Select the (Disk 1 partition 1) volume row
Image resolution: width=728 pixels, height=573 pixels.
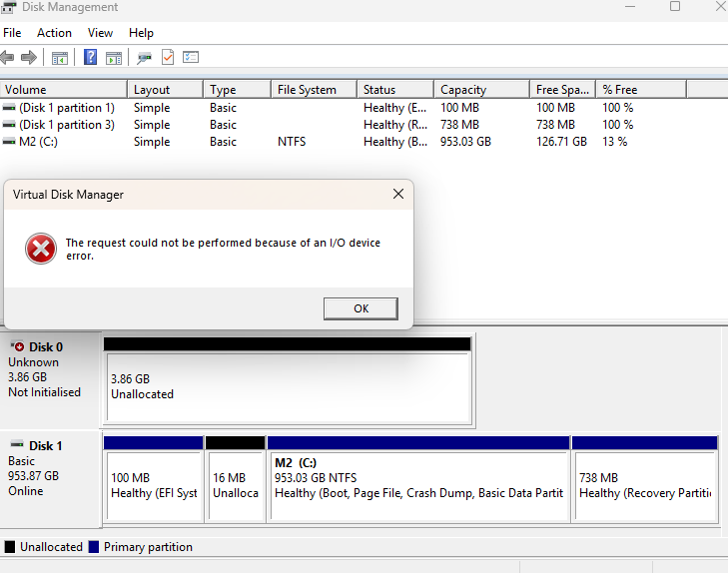pyautogui.click(x=66, y=108)
